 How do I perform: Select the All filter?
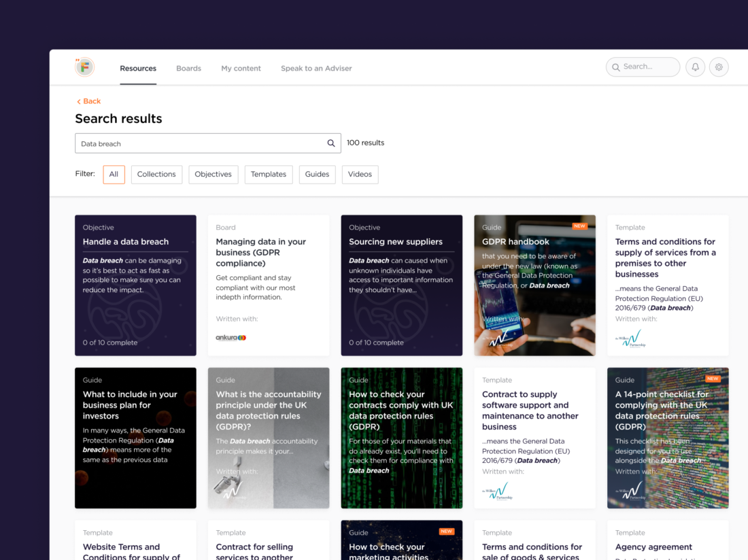(114, 175)
